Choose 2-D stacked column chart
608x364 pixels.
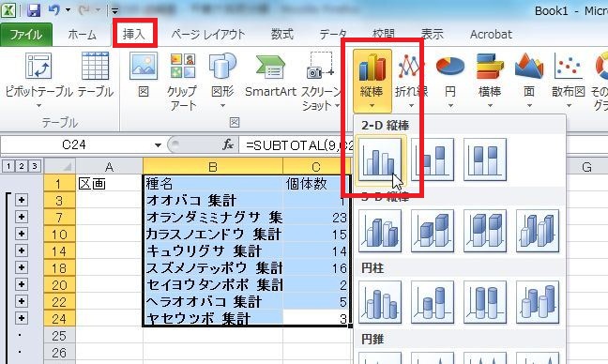pos(433,159)
